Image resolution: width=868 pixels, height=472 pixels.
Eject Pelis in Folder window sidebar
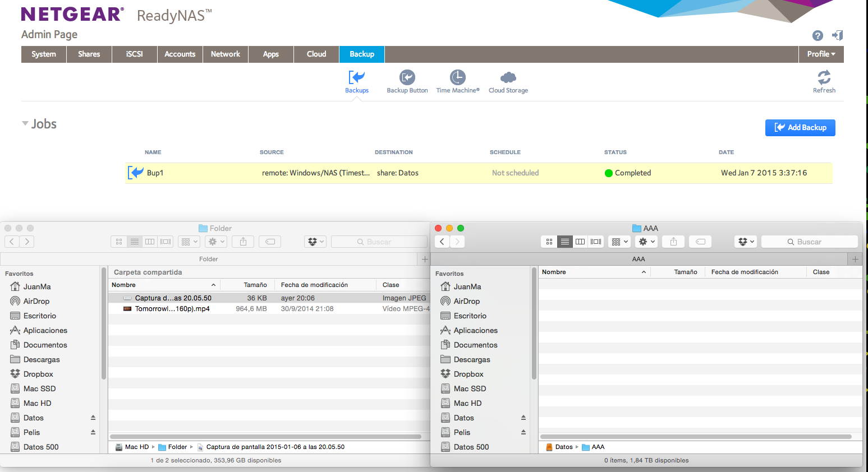93,432
